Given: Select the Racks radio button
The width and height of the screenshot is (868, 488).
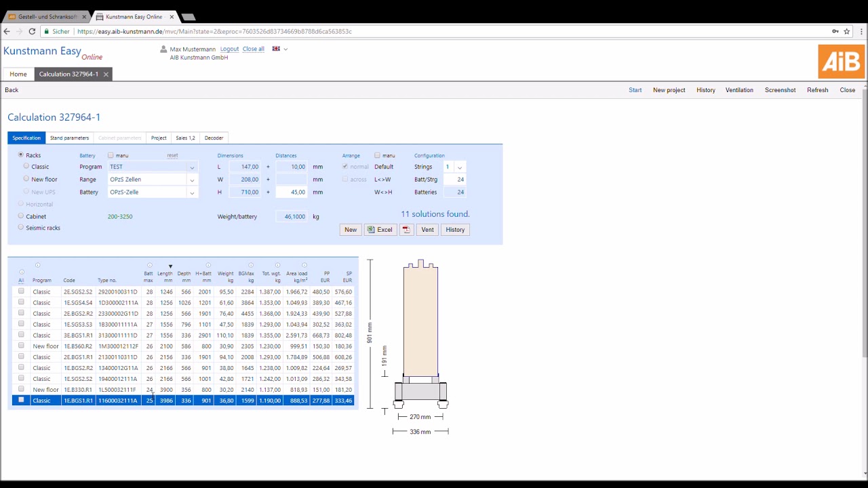Looking at the screenshot, I should tap(21, 155).
